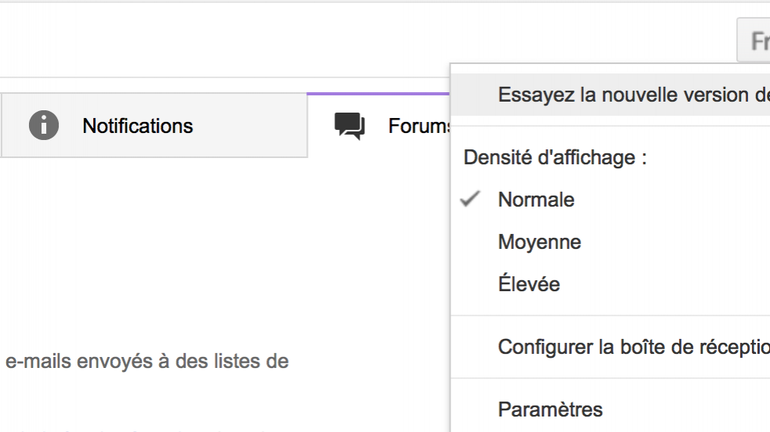Screen dimensions: 770x432
Task: Click the purple bar above Forums tab
Action: point(378,93)
